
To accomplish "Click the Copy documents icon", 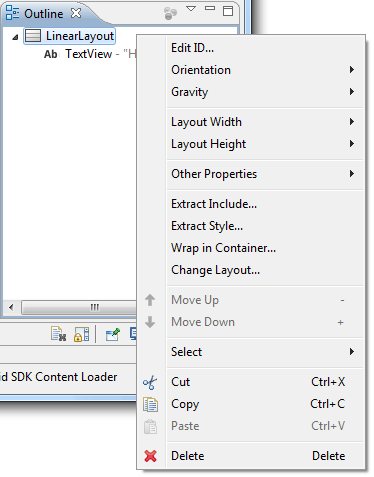I will coord(150,404).
